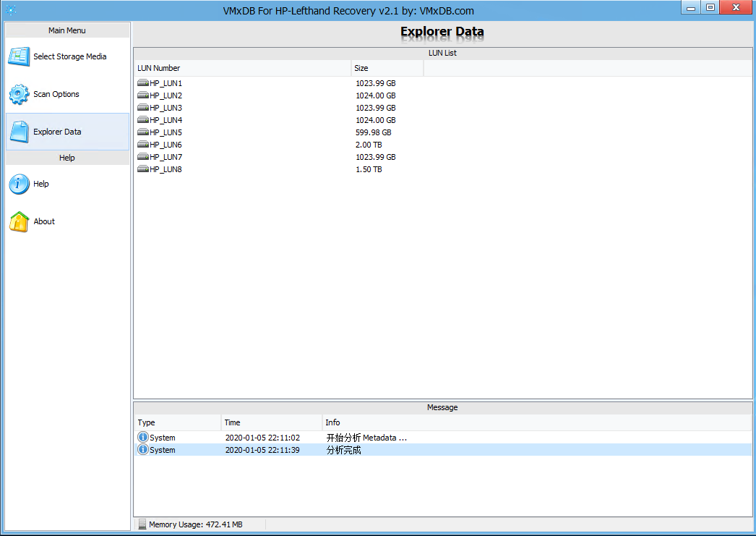Click the drive icon next to HP_LUN3
756x536 pixels.
coord(142,108)
